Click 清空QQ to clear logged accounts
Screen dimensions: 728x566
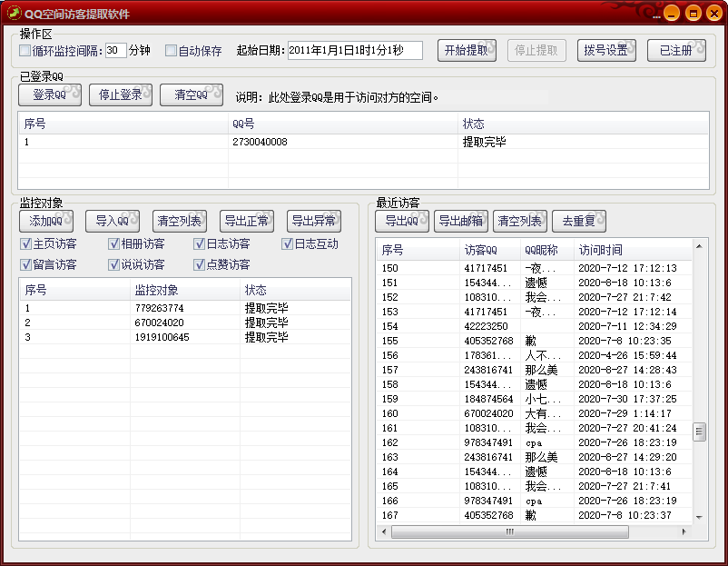(x=191, y=94)
